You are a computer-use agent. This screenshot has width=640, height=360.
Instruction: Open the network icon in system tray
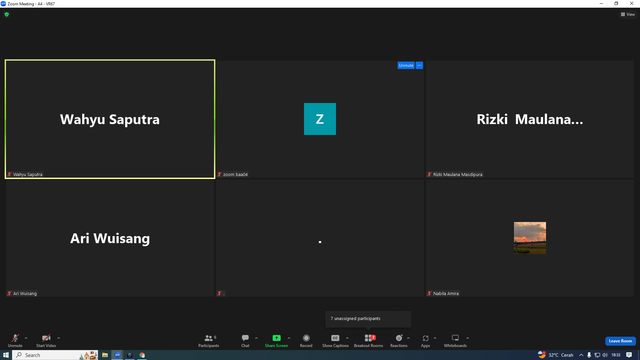pos(597,355)
